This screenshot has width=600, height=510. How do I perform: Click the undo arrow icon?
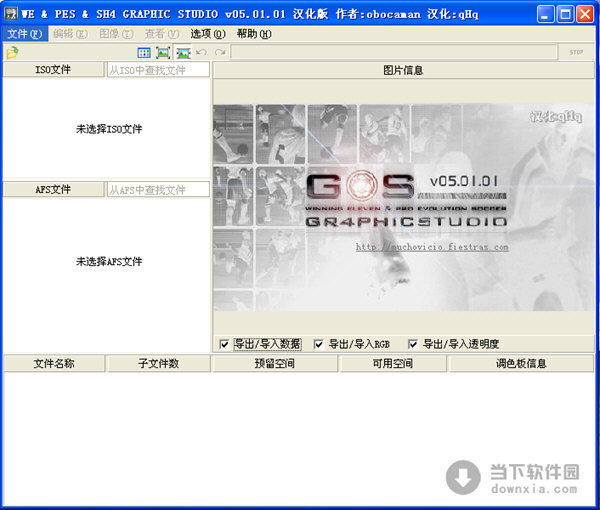pyautogui.click(x=201, y=52)
